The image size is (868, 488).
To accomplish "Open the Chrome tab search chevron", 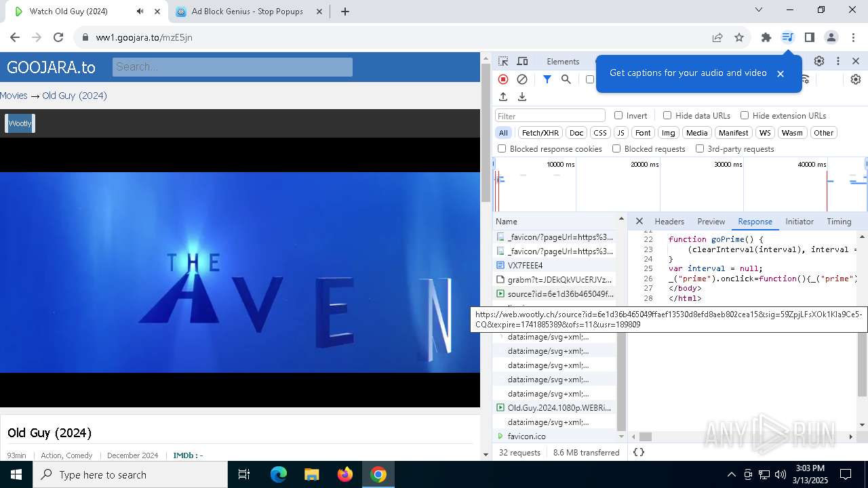I will pos(759,9).
